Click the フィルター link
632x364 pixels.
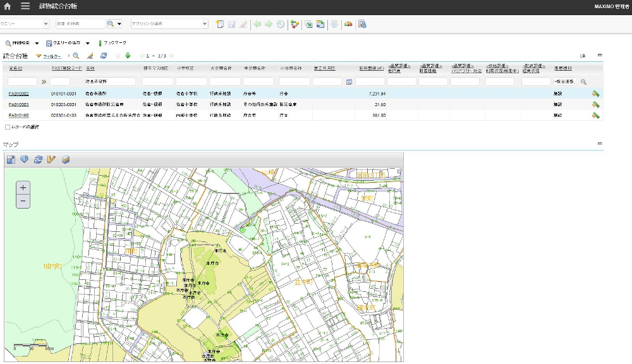(x=52, y=56)
